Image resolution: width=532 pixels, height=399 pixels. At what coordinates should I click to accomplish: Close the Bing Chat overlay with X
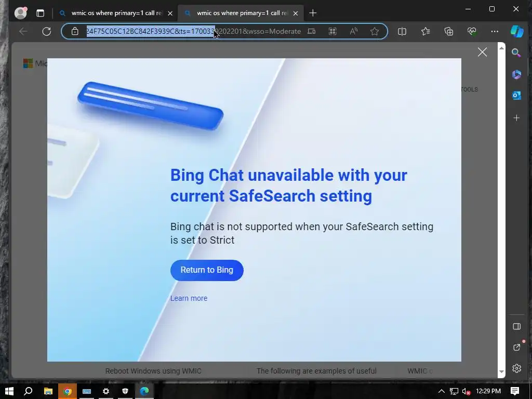(x=482, y=52)
